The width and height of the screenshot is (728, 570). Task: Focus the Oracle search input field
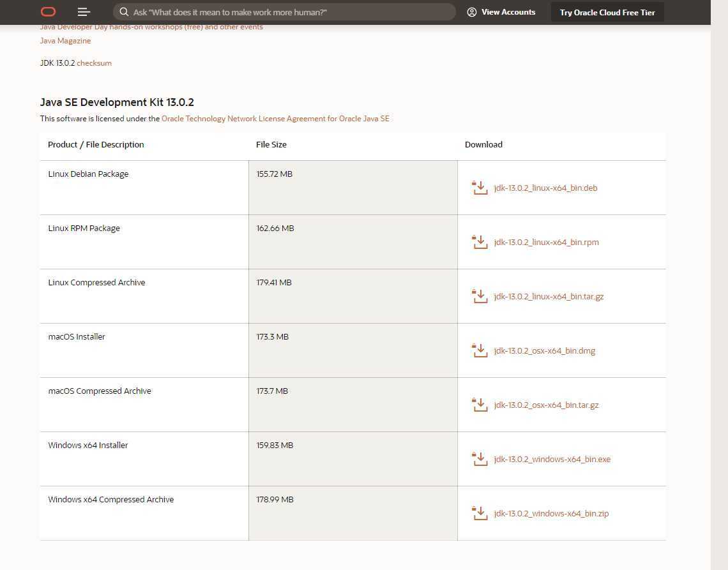tap(284, 12)
